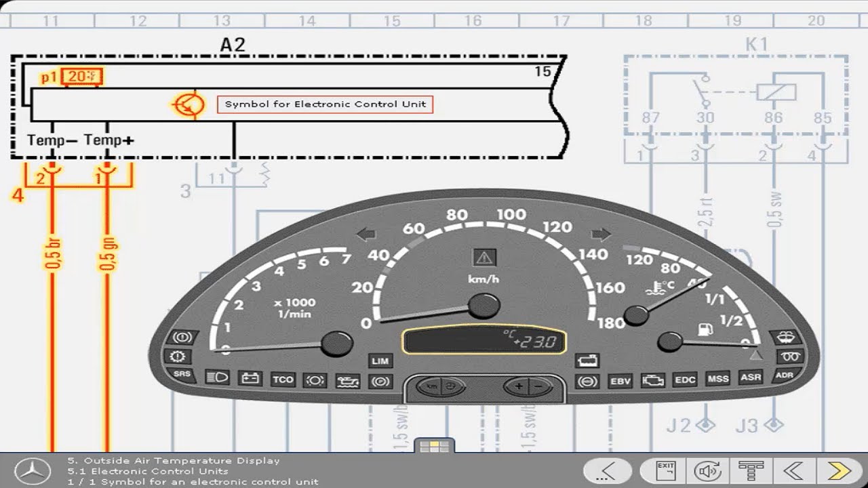Click the high-beam headlight indicator lamp
The height and width of the screenshot is (488, 868).
coord(217,378)
